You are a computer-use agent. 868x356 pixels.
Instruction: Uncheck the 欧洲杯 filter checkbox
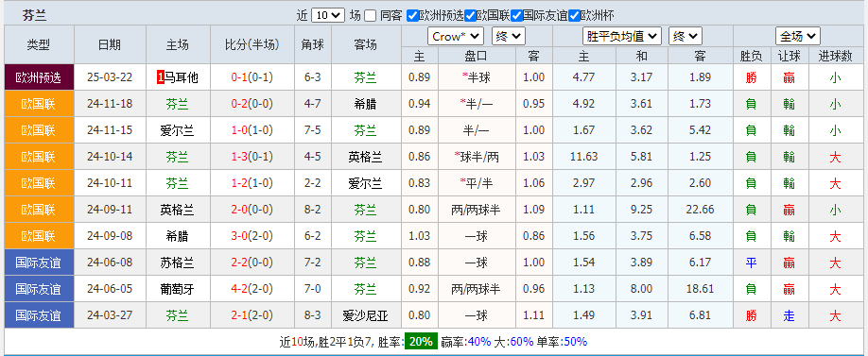(574, 15)
